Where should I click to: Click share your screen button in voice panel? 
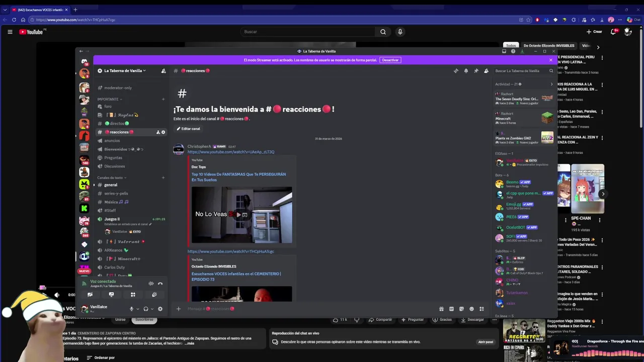tap(111, 295)
